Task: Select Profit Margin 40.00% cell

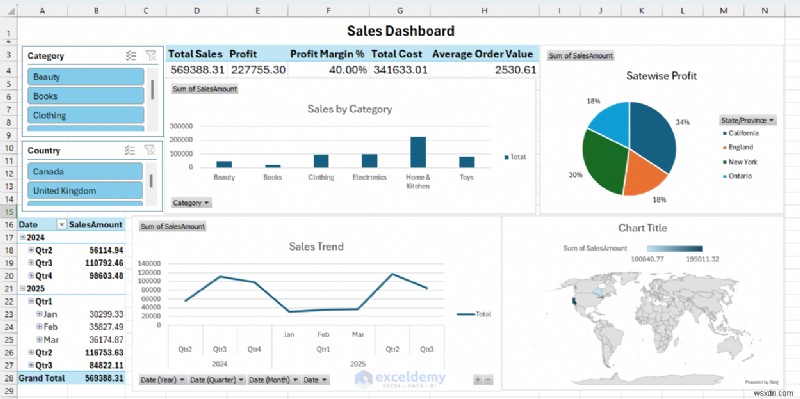Action: coord(328,69)
